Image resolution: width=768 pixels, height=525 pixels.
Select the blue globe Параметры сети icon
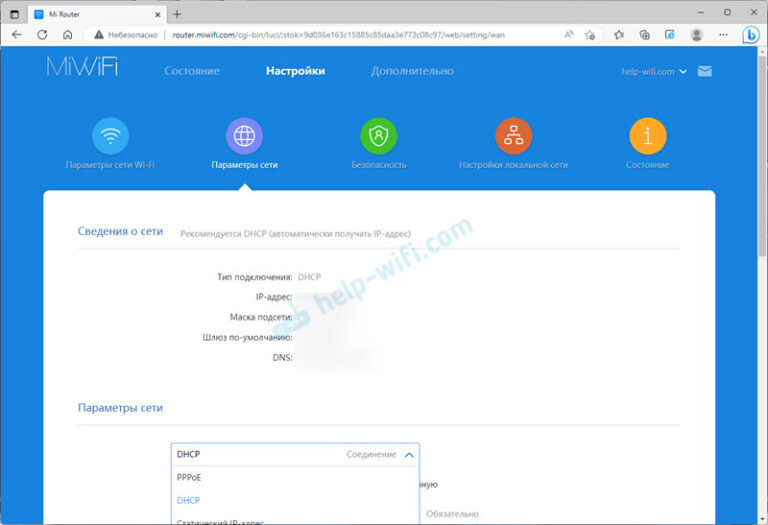pos(244,136)
